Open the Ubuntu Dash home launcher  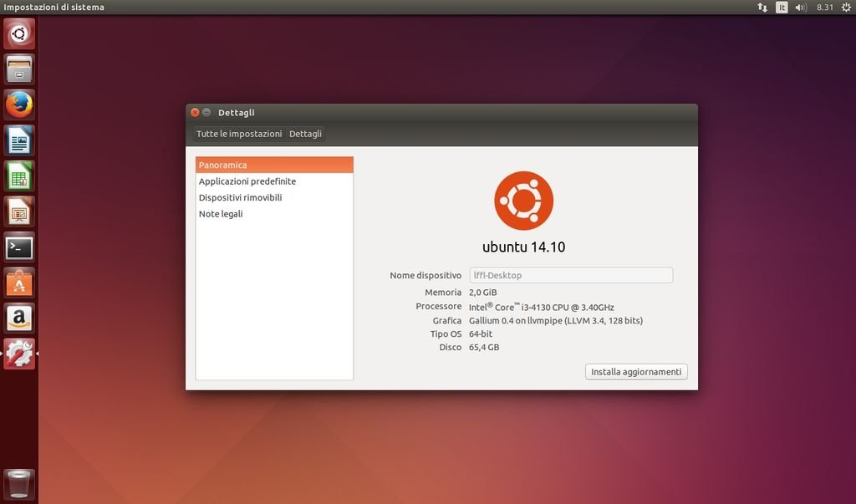[x=18, y=34]
